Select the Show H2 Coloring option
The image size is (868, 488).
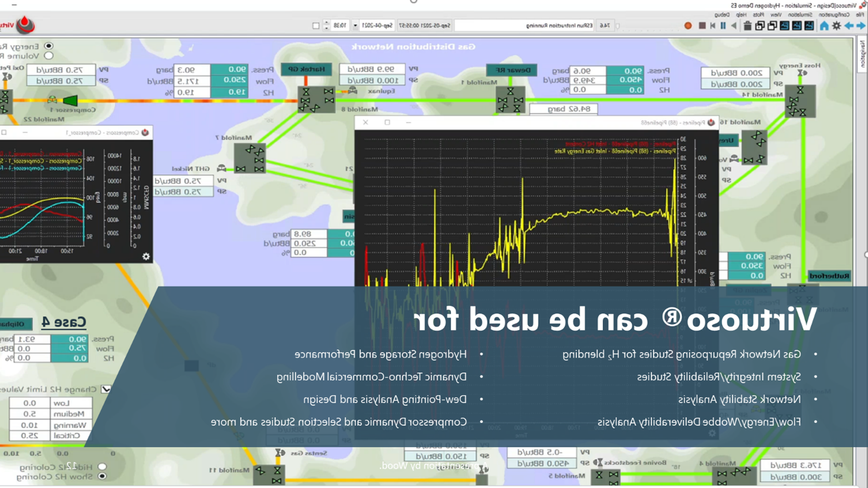(102, 476)
